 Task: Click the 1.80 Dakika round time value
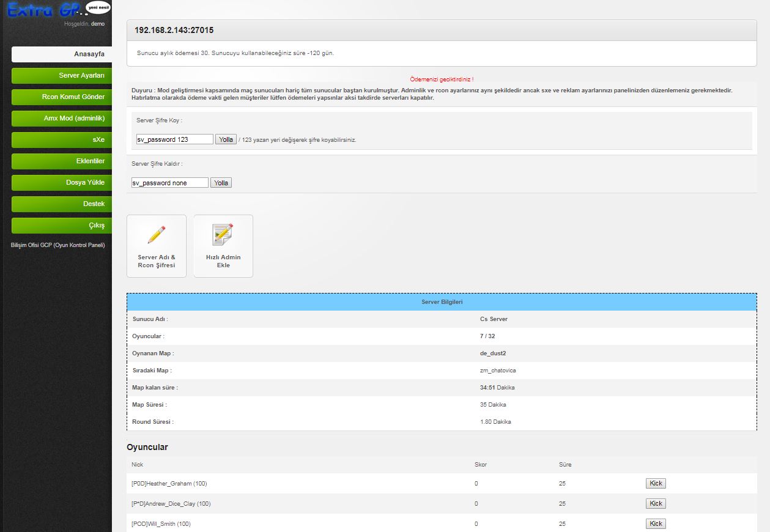[495, 422]
